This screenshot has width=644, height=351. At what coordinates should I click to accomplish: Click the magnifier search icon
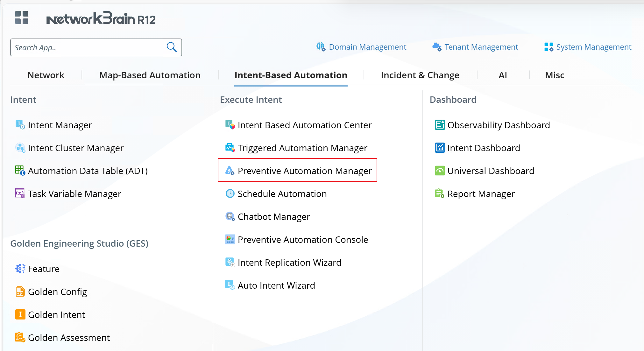[x=172, y=47]
